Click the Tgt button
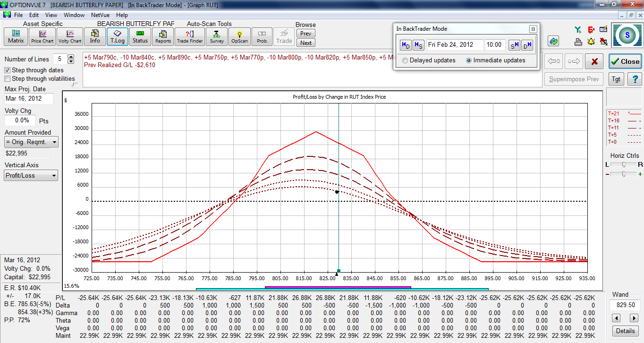Viewport: 644px width, 343px height. pyautogui.click(x=616, y=79)
